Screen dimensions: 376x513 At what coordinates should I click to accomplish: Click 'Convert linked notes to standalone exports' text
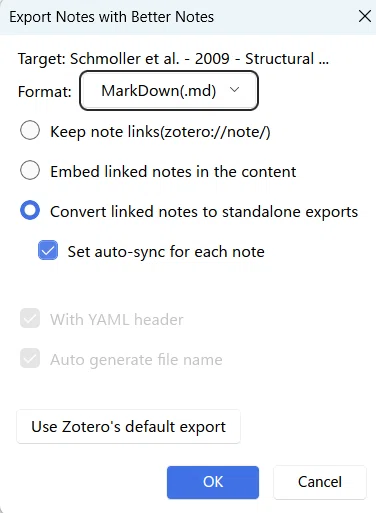[204, 212]
